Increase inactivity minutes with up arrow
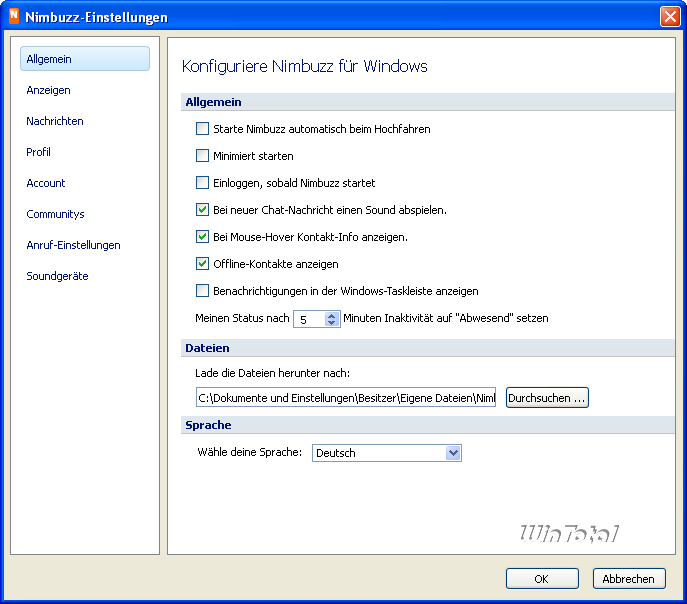 pyautogui.click(x=332, y=314)
